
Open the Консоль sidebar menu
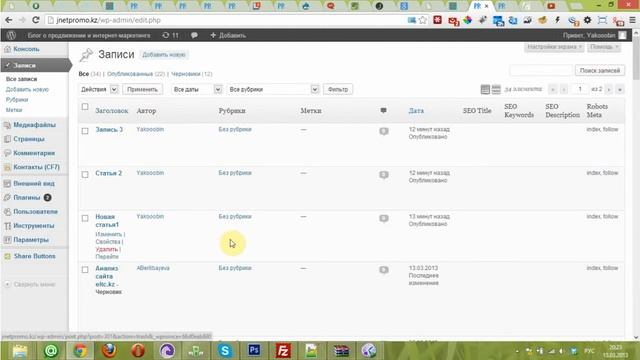27,49
